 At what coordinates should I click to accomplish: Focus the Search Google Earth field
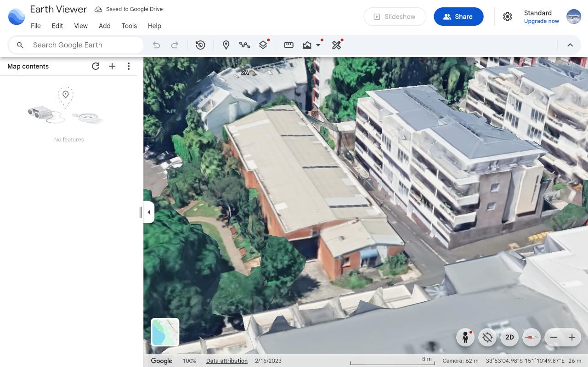pos(76,45)
